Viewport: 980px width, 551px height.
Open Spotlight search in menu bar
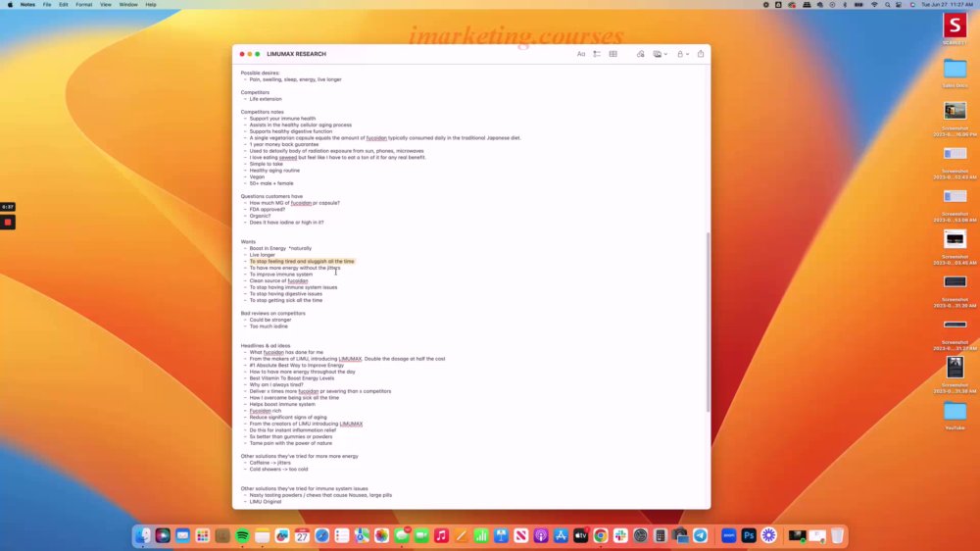tap(888, 4)
